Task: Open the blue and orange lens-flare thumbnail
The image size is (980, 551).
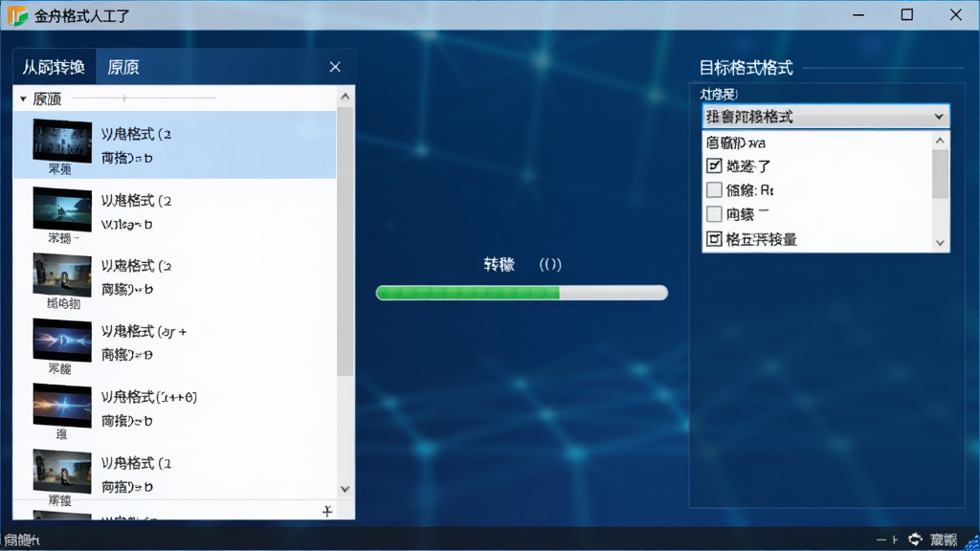Action: pyautogui.click(x=62, y=406)
